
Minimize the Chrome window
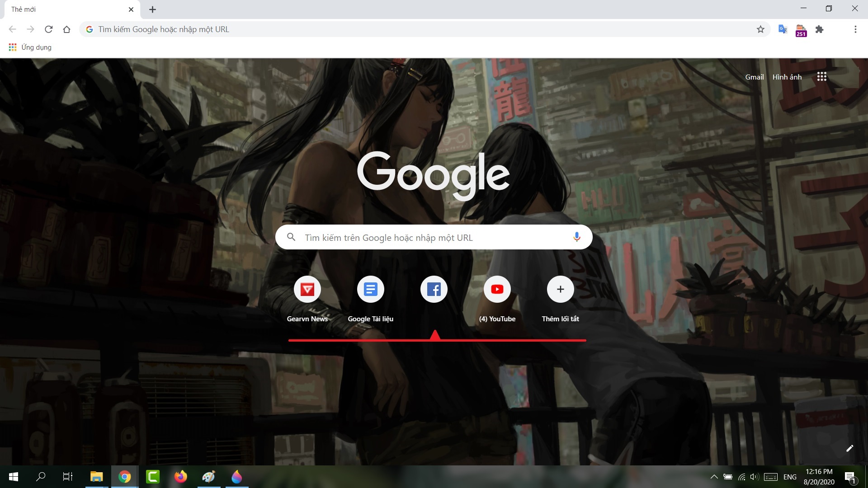coord(803,9)
